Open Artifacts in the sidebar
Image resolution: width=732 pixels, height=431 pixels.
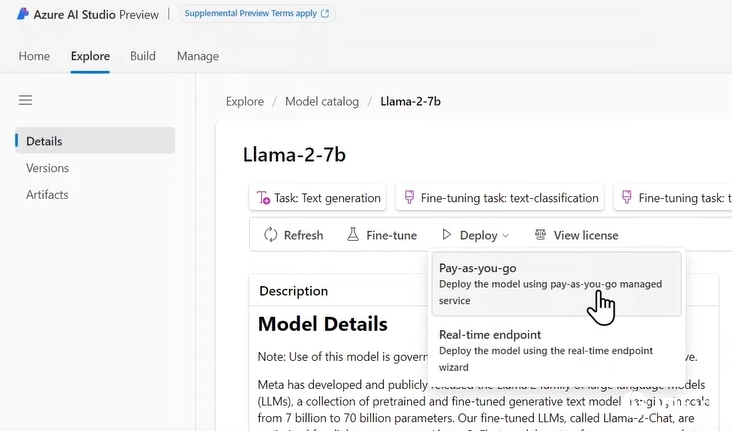47,195
